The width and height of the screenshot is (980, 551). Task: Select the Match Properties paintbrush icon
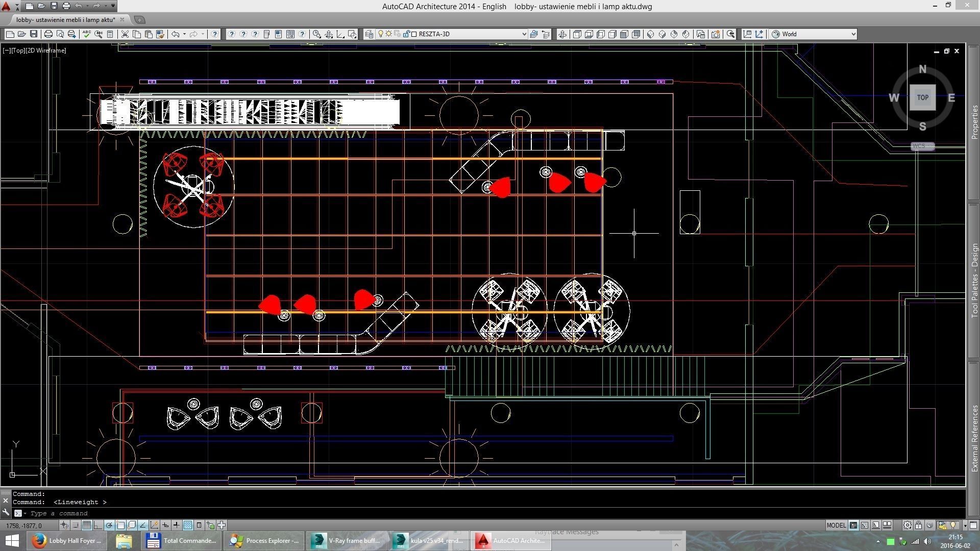[x=160, y=34]
